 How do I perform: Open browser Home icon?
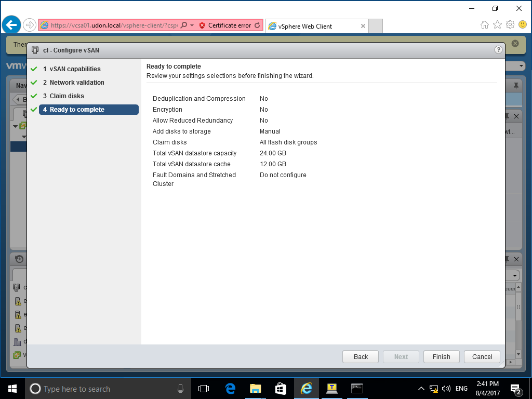485,25
